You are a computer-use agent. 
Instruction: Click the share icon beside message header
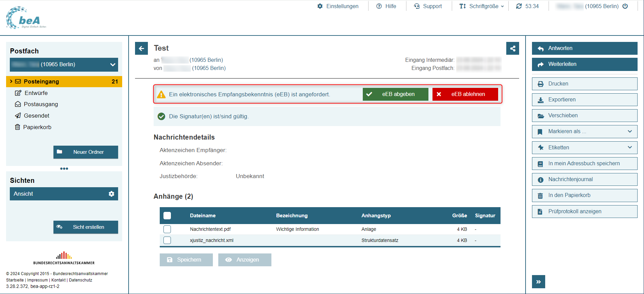coord(513,48)
